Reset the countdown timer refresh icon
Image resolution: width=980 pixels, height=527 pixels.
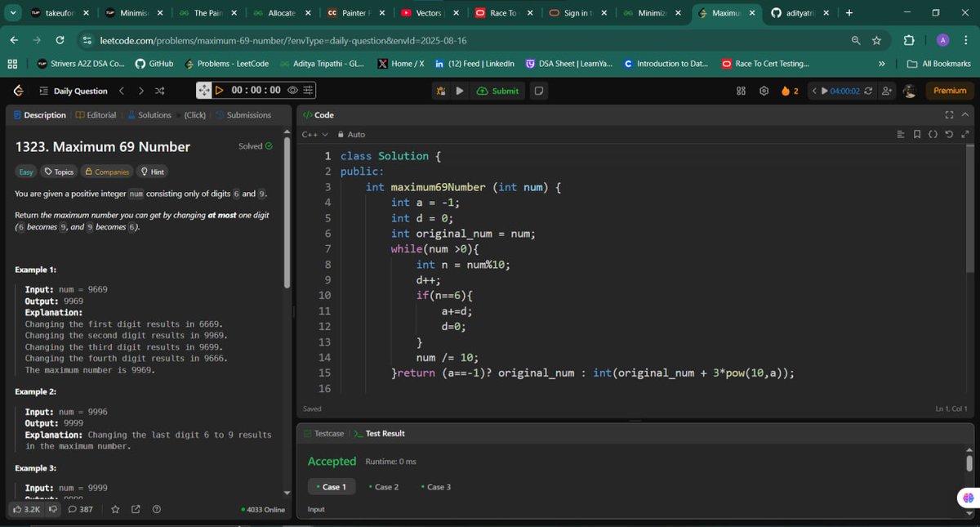867,91
